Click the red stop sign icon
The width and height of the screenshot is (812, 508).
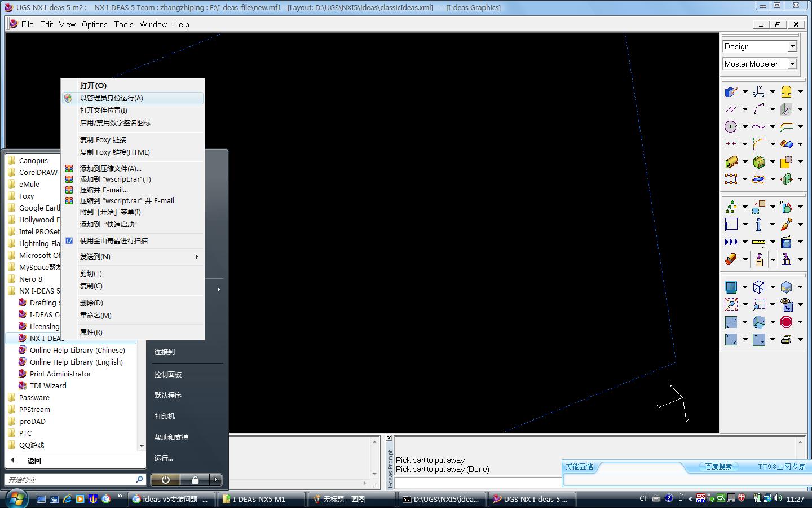(787, 322)
